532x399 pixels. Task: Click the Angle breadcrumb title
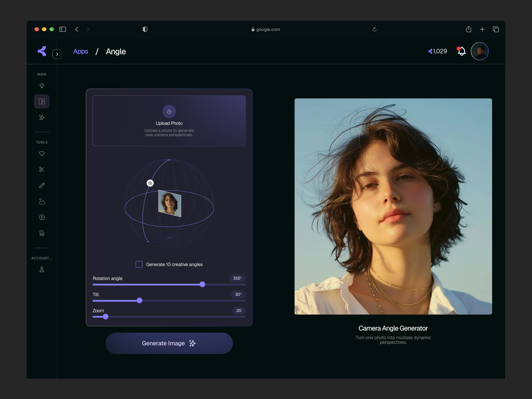pos(116,51)
